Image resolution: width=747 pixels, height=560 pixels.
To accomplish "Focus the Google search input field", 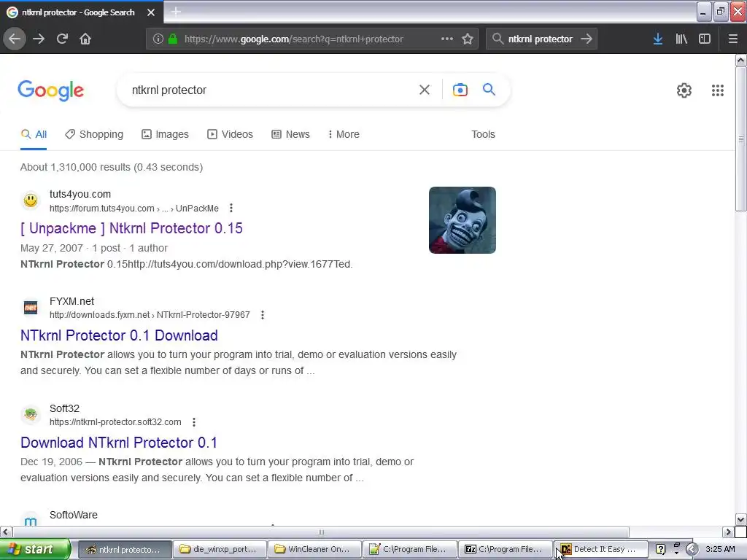I will point(271,90).
